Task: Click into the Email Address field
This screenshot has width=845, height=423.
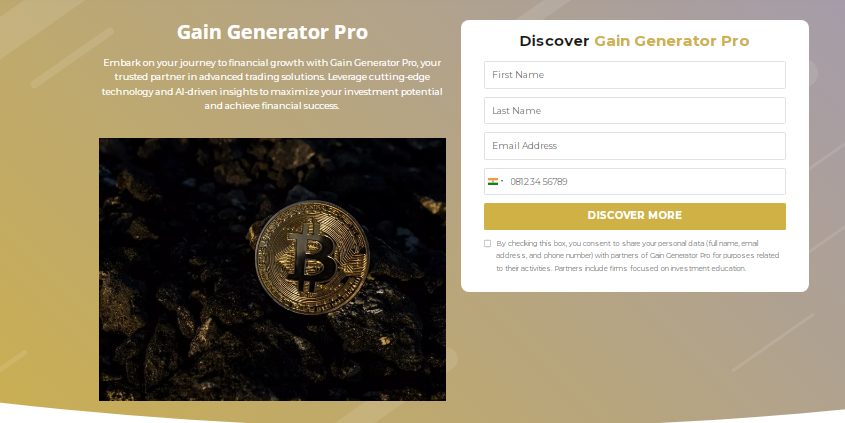Action: coord(634,146)
